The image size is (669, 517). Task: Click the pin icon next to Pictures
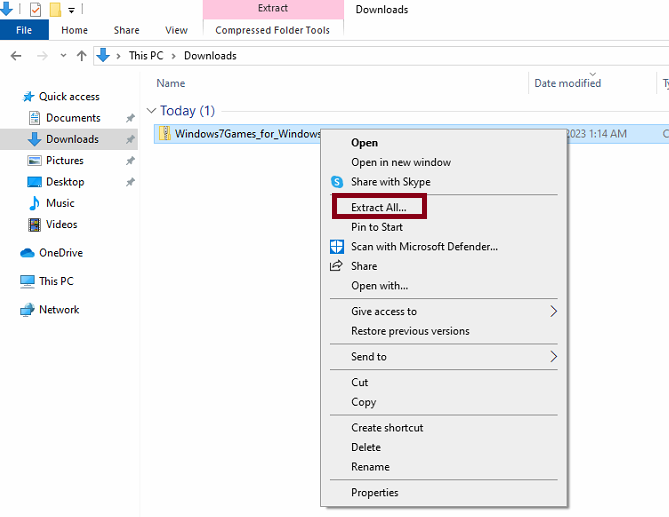pos(130,161)
